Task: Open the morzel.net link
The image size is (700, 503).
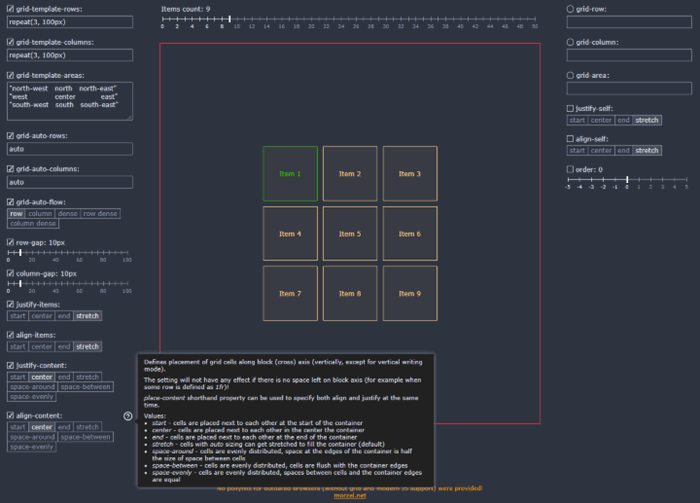Action: (x=350, y=495)
